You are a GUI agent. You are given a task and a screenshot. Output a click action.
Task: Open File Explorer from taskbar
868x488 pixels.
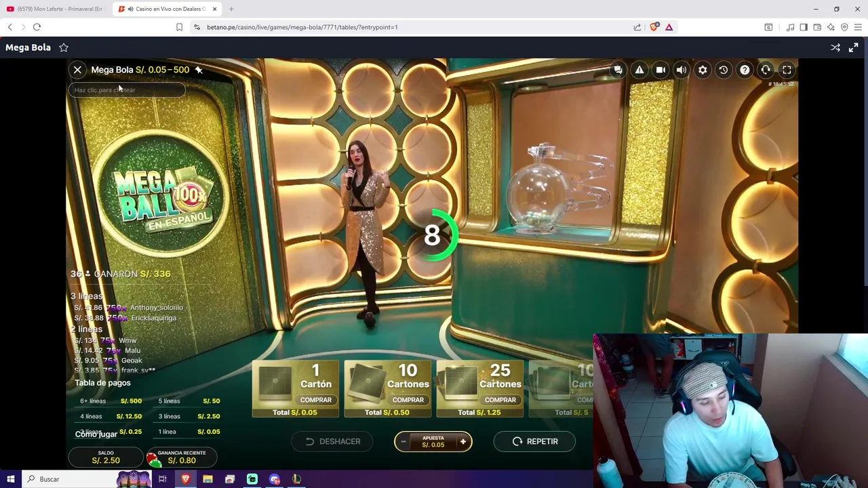pos(208,479)
